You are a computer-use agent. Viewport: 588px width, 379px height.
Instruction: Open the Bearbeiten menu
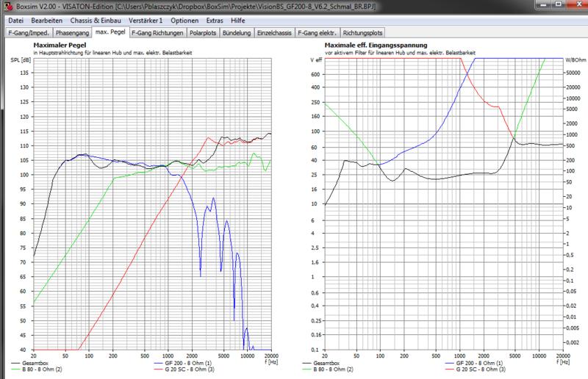click(46, 20)
